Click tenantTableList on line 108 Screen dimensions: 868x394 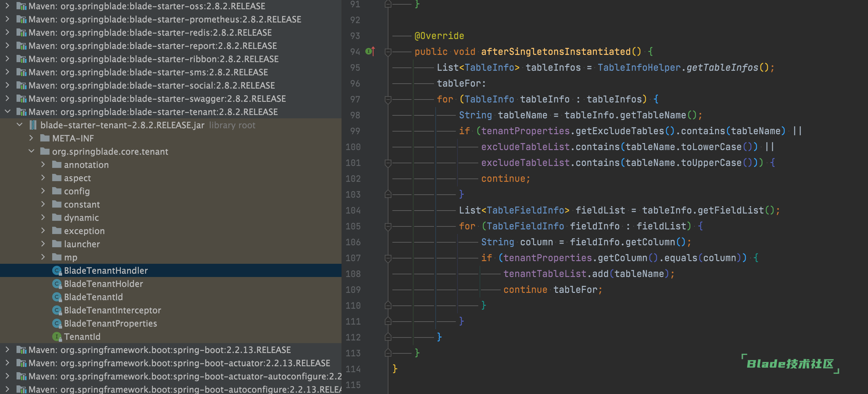pos(545,274)
